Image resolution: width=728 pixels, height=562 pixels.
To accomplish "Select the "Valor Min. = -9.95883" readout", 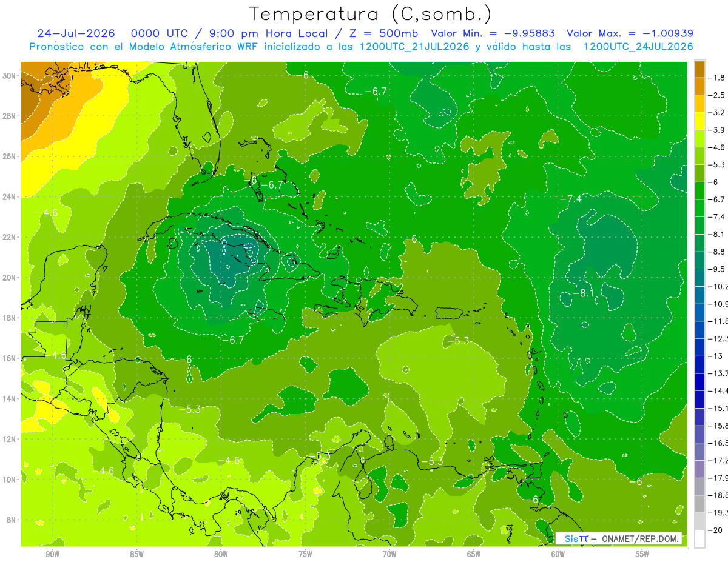I will pyautogui.click(x=494, y=33).
